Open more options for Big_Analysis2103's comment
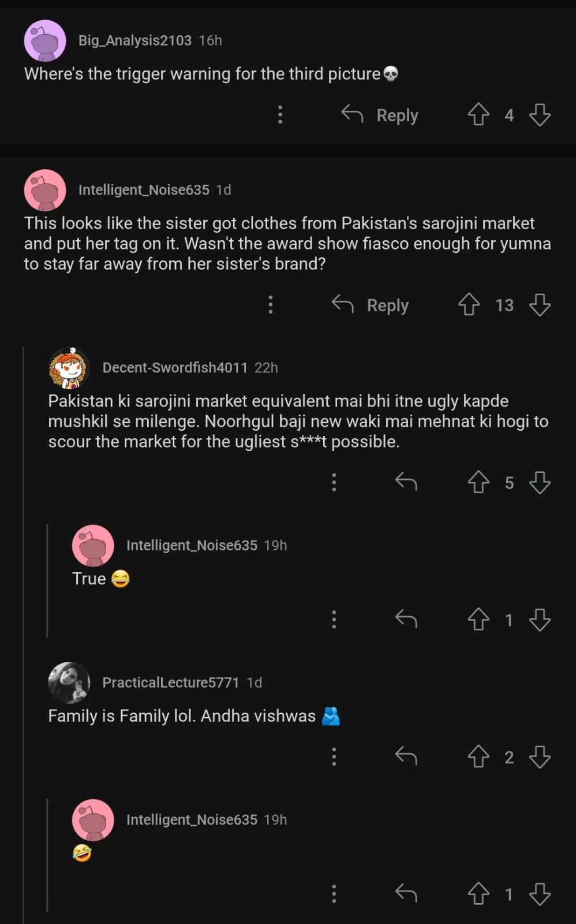This screenshot has width=576, height=924. 280,114
